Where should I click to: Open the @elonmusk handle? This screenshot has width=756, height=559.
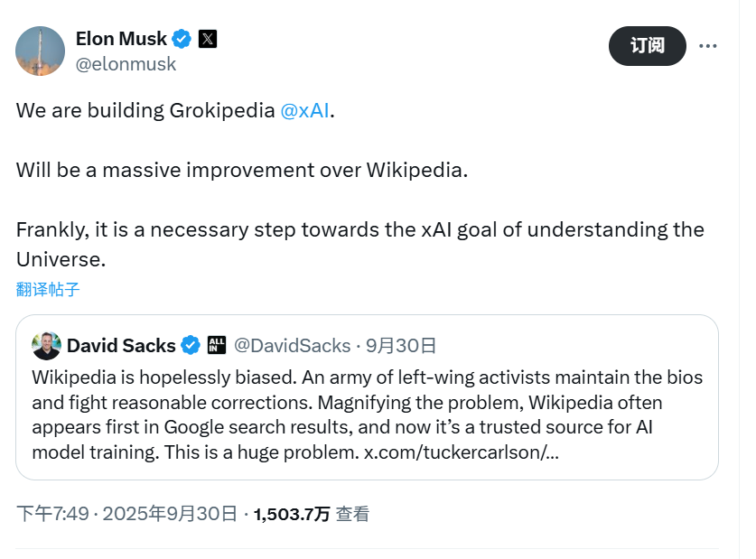coord(126,64)
